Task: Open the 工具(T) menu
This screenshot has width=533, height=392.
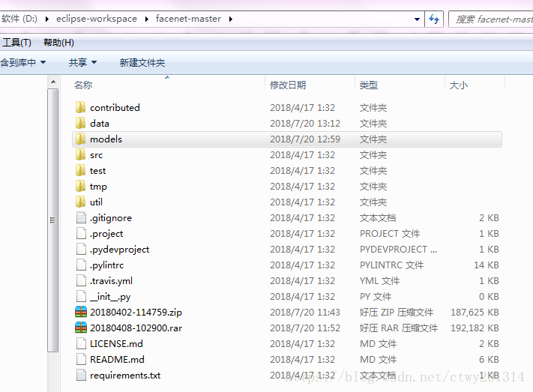Action: [x=16, y=43]
